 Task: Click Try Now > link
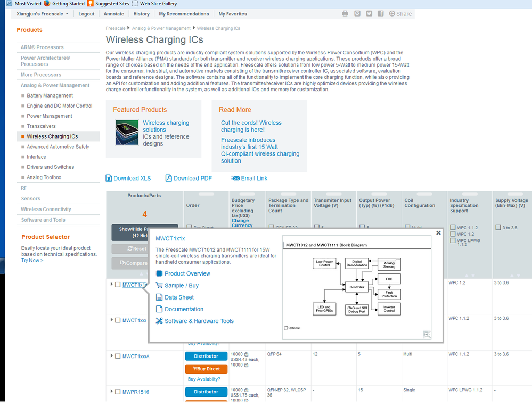[x=32, y=261]
